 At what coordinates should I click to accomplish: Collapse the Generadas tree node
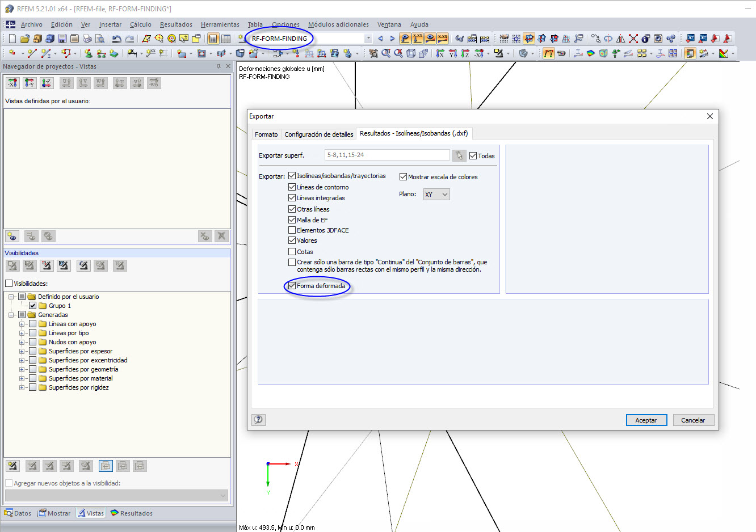tap(11, 315)
